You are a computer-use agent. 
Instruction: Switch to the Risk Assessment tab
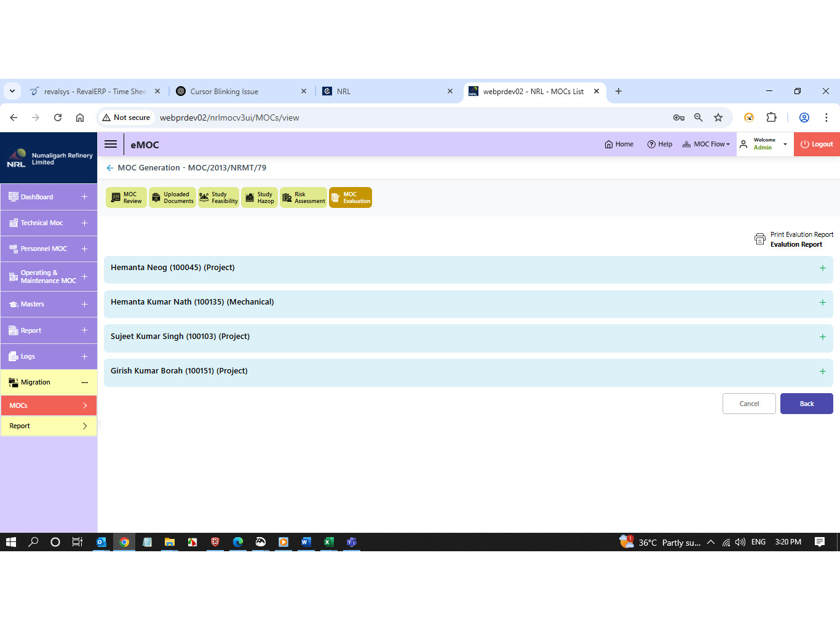coord(303,197)
